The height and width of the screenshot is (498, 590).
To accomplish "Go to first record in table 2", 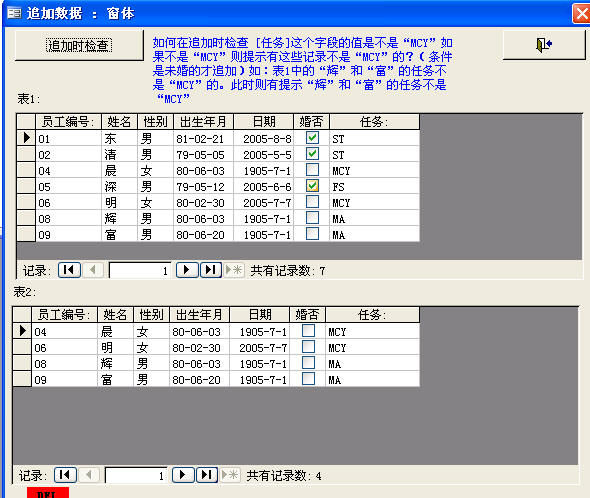I will point(65,475).
